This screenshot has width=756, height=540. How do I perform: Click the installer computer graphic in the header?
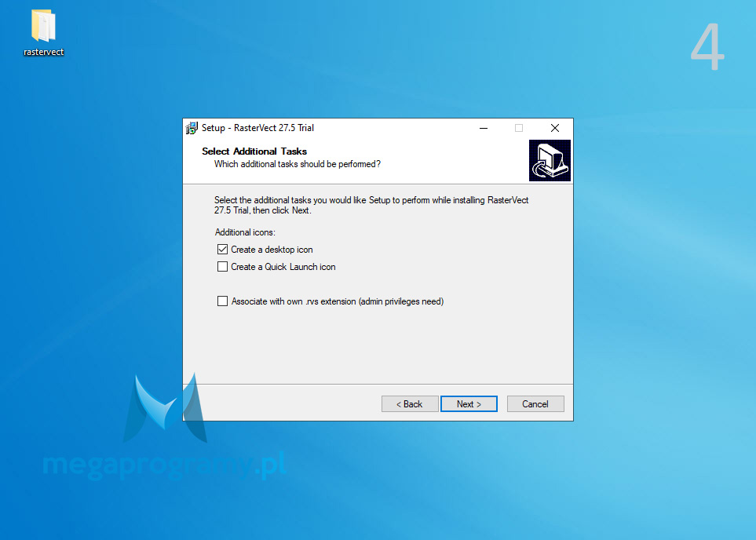click(x=550, y=161)
